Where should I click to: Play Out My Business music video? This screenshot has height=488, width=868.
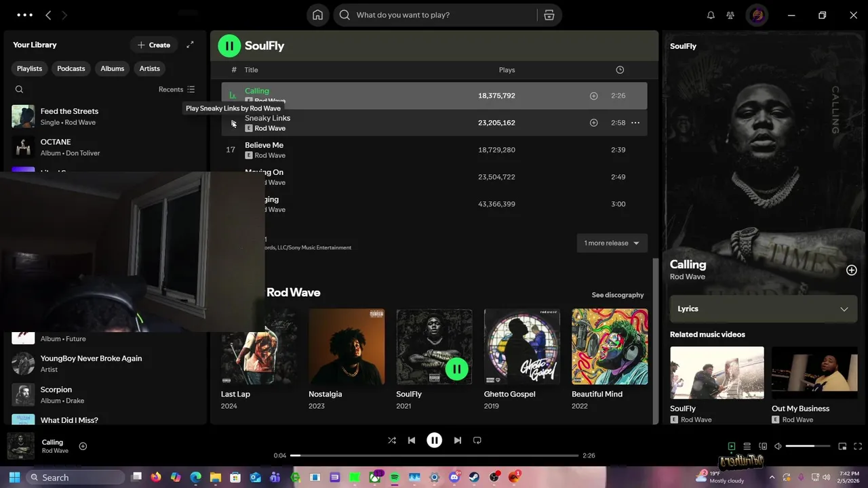click(814, 373)
